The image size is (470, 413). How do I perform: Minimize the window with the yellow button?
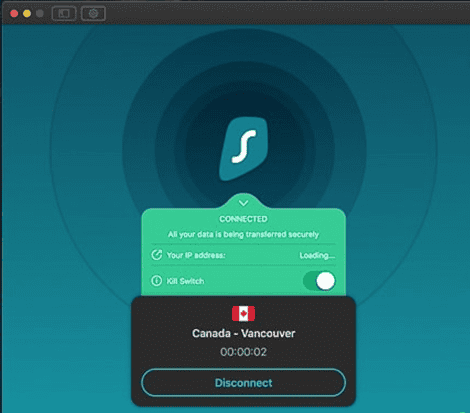27,14
